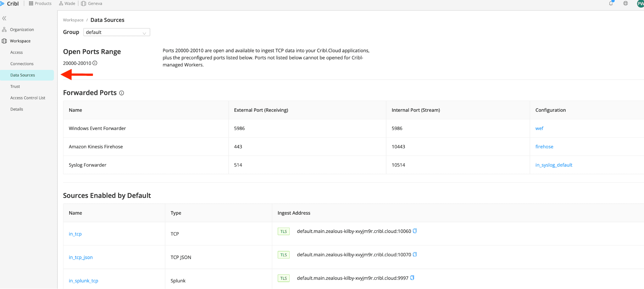
Task: Open the help settings icon in header
Action: (x=625, y=3)
